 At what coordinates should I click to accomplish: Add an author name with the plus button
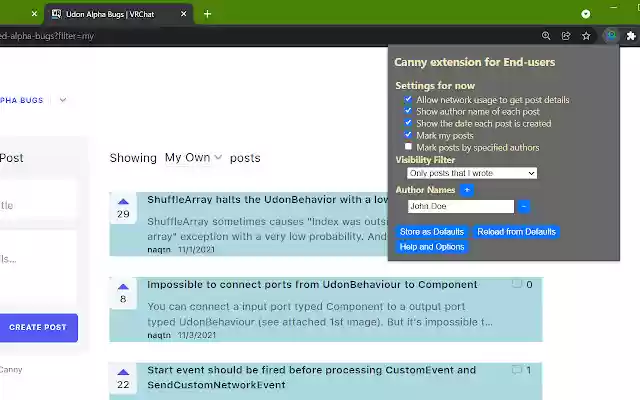(x=467, y=190)
